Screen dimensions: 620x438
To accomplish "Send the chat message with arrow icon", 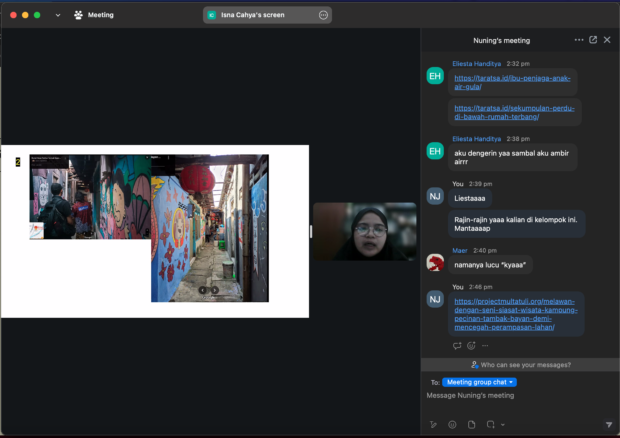I will [x=608, y=424].
